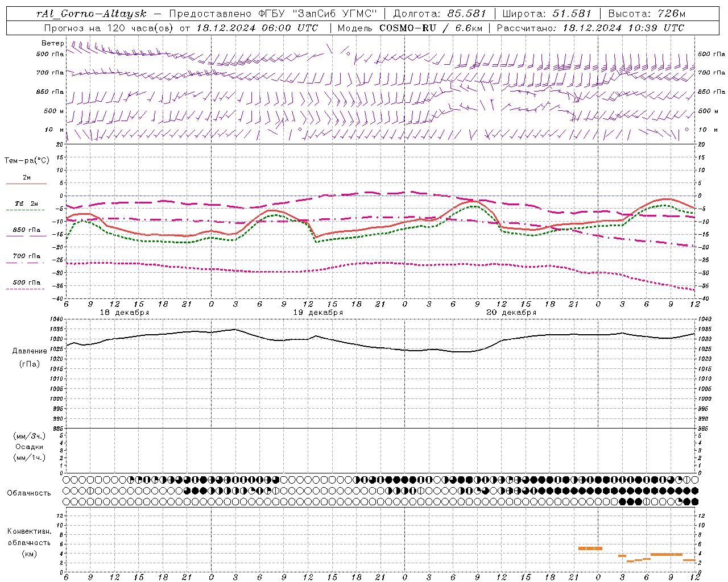Click the left 500 м wind level label

coord(54,111)
